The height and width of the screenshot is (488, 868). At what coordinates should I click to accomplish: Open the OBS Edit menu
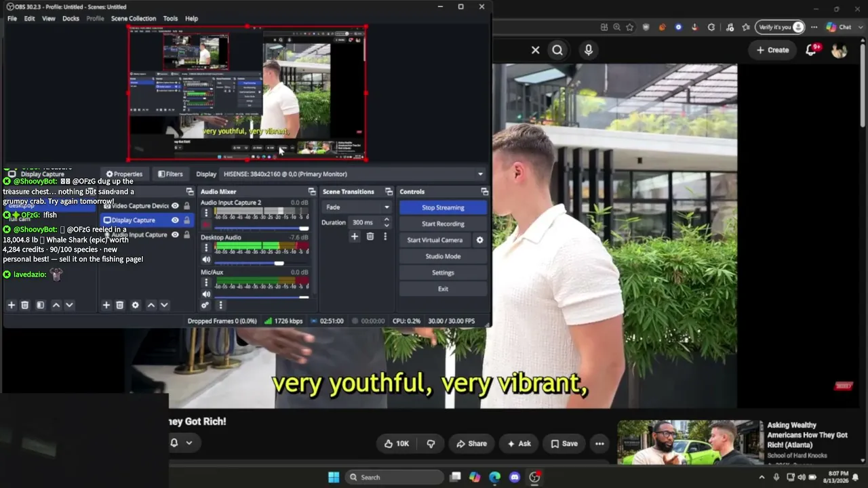[30, 18]
